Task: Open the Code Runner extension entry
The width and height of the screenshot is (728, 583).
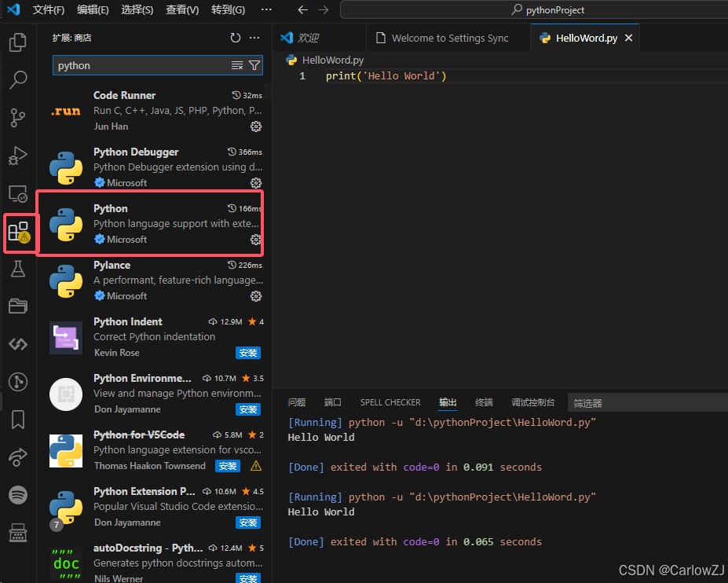Action: pyautogui.click(x=154, y=111)
